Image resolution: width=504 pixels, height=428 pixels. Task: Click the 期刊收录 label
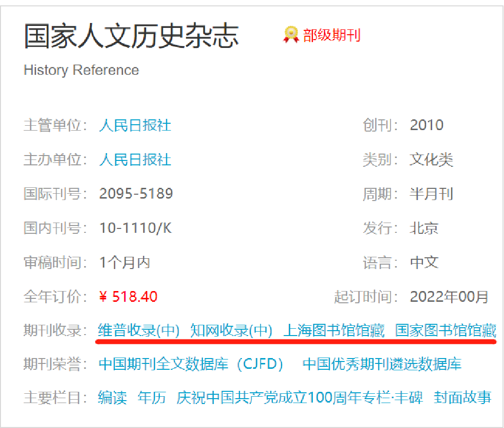click(55, 331)
